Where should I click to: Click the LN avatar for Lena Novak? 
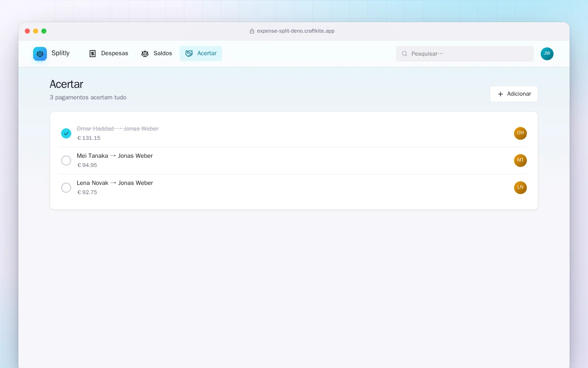click(520, 188)
